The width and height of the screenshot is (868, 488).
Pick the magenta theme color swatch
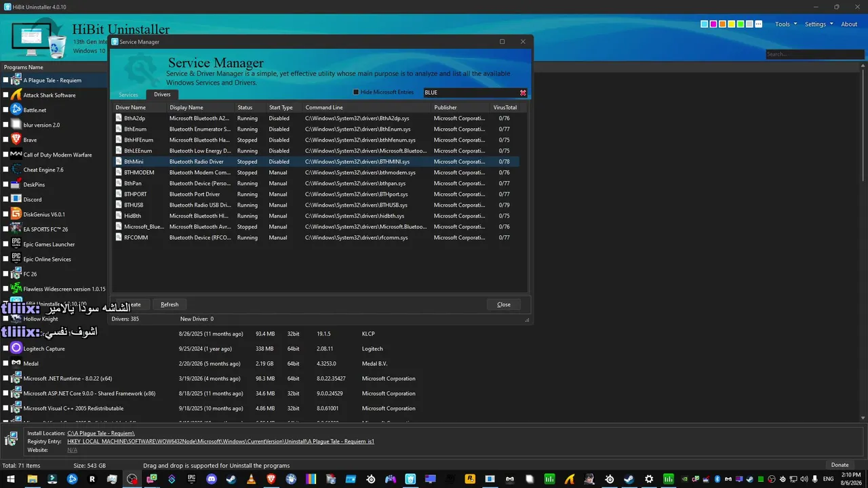[713, 24]
